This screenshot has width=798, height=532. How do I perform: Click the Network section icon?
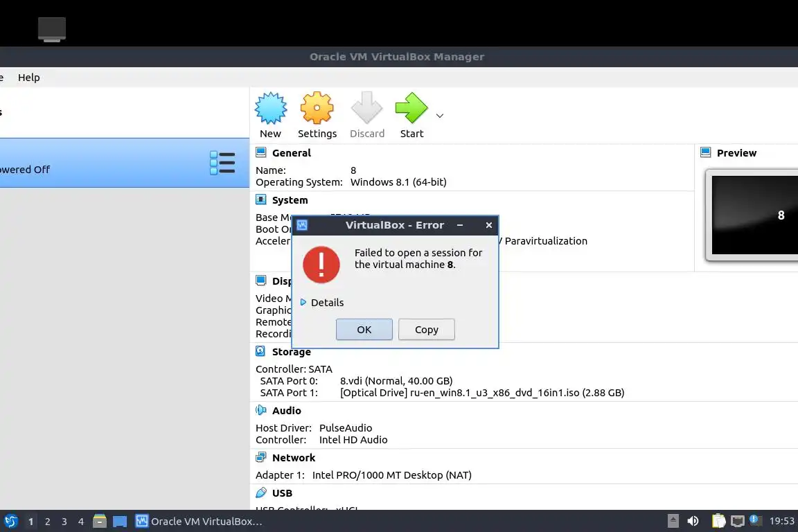coord(261,457)
